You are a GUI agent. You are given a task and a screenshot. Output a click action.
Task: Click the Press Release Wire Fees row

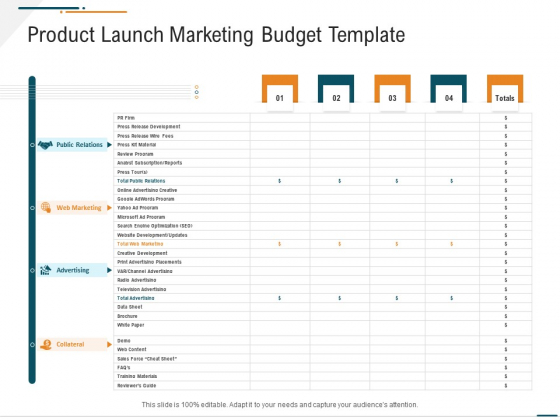point(322,136)
